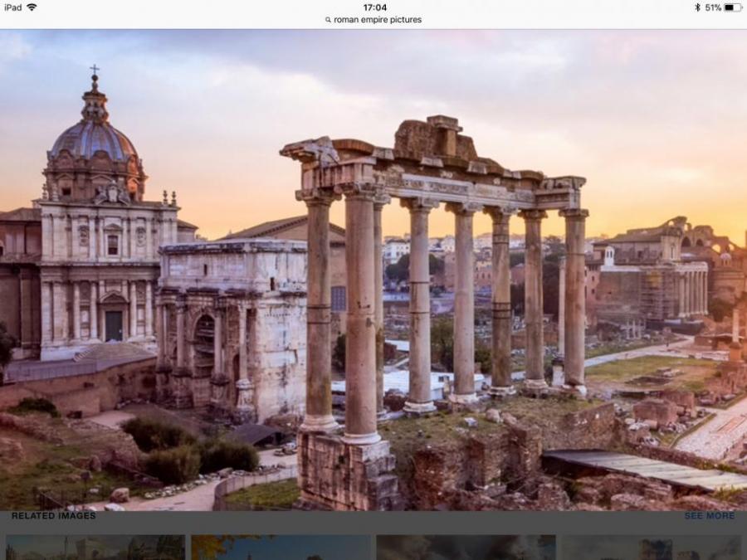Tap the magnifying glass search icon
Image resolution: width=747 pixels, height=560 pixels.
point(329,20)
